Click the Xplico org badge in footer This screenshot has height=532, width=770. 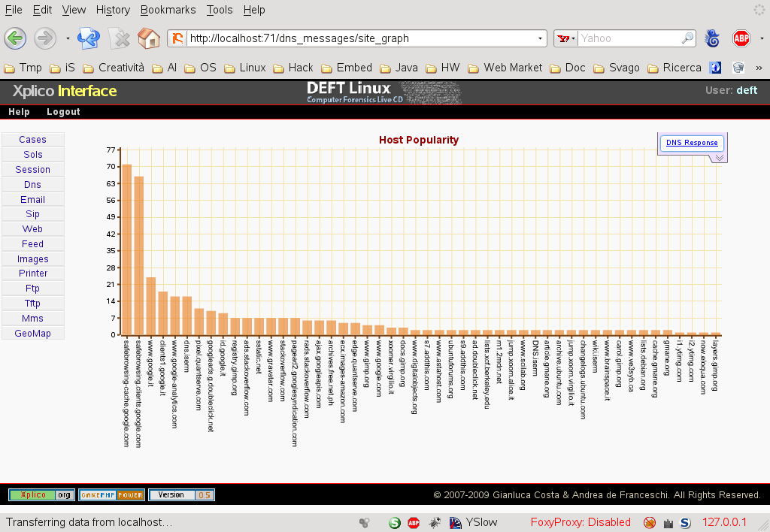pos(41,495)
